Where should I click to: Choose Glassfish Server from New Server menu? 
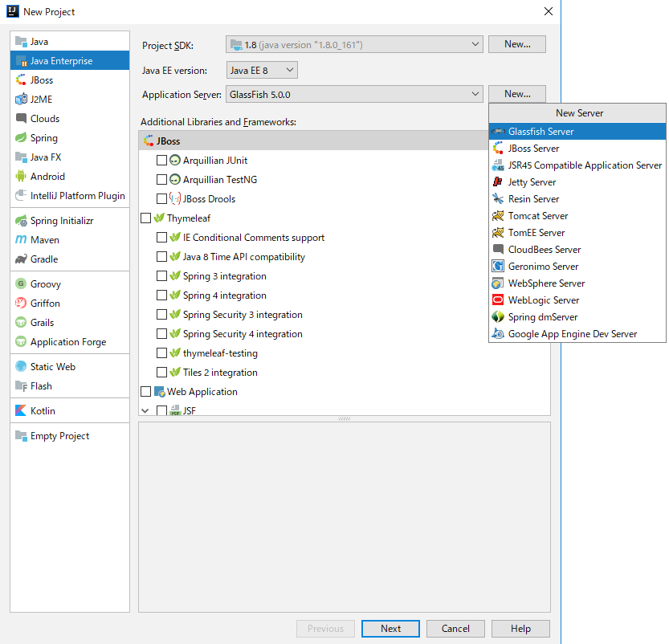click(x=577, y=132)
